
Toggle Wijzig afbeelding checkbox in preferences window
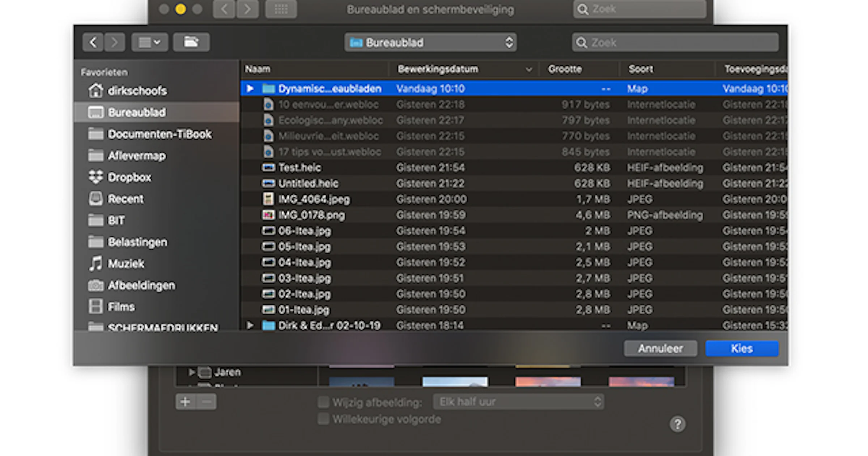323,402
